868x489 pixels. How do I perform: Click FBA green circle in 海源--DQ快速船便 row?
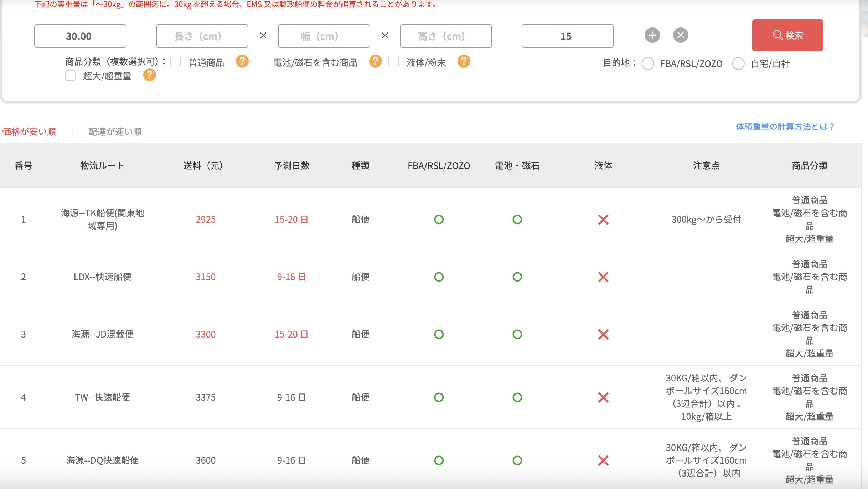click(439, 460)
